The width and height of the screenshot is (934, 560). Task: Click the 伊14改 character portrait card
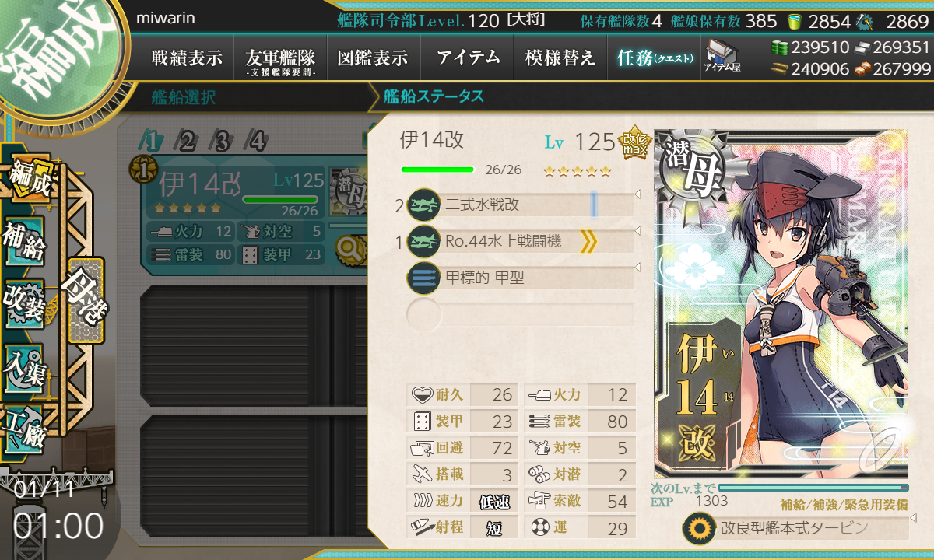781,303
